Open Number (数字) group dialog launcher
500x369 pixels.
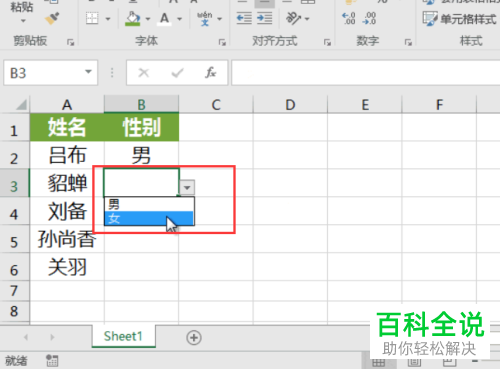[408, 42]
